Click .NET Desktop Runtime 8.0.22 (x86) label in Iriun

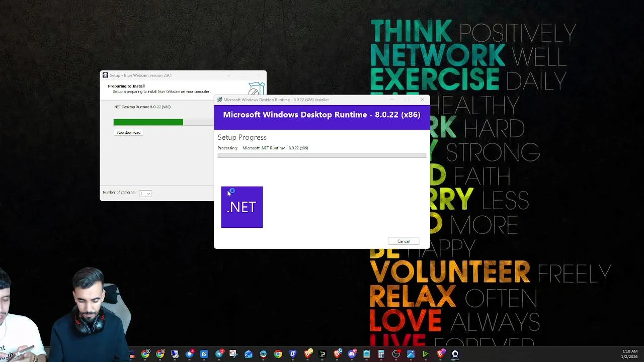142,107
